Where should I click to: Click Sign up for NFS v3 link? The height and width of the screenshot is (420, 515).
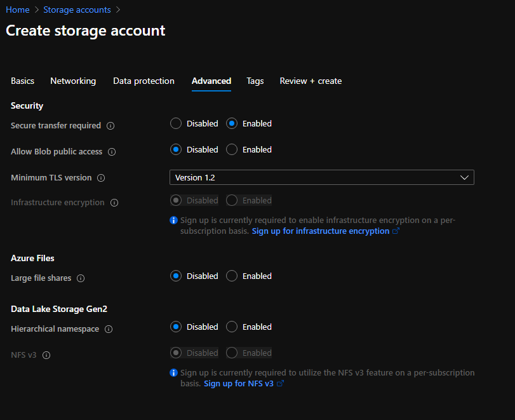(239, 384)
